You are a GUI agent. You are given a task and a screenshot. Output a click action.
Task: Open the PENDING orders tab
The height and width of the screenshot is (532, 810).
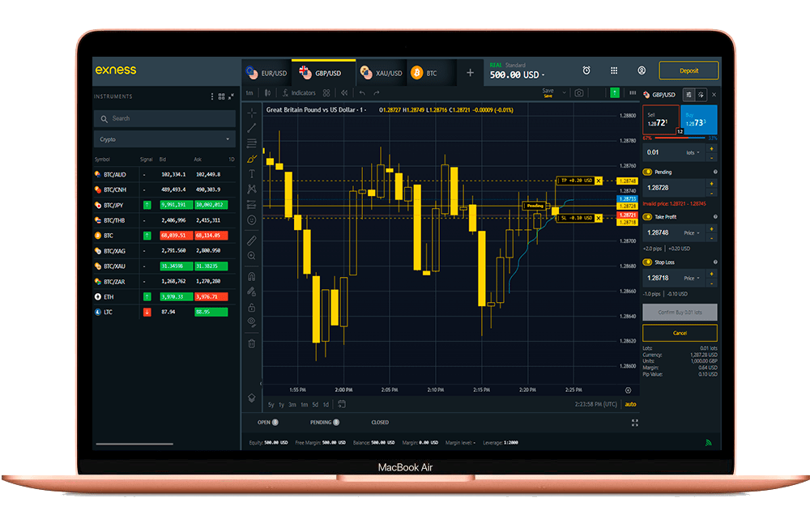point(325,423)
